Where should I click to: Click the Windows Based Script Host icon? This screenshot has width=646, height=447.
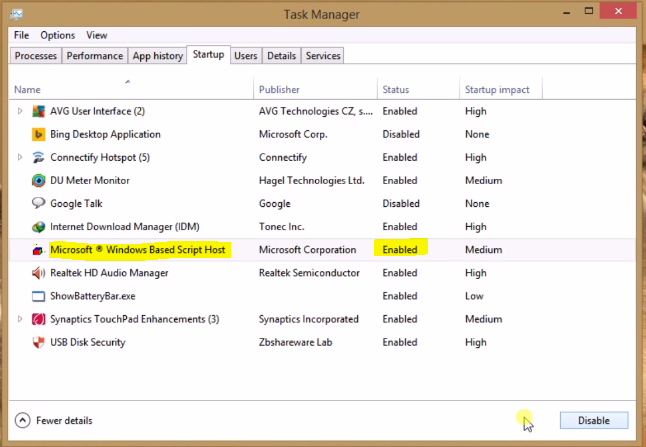pos(38,250)
